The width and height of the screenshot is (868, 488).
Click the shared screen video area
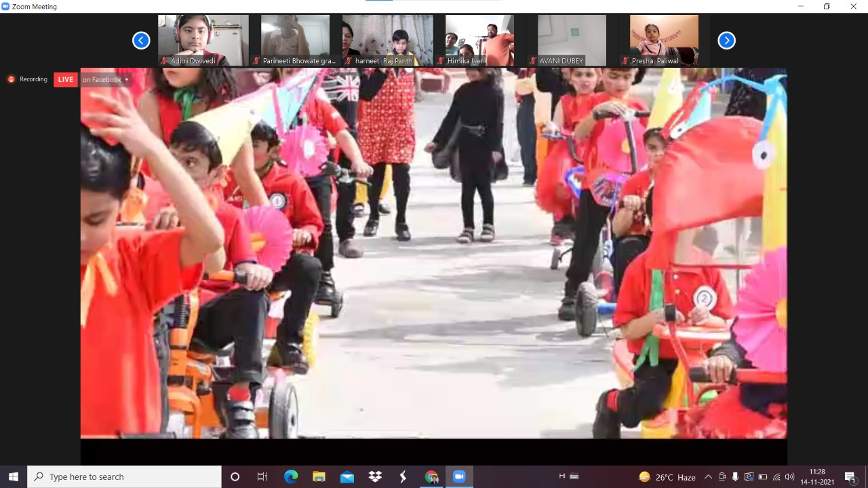click(x=434, y=253)
